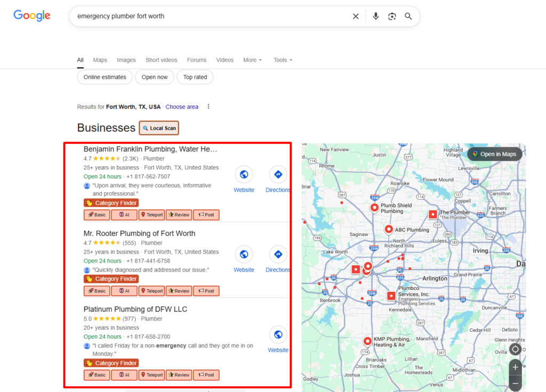Click the AI badge under Mr. Rooter Plumbing
The height and width of the screenshot is (392, 546).
coord(124,291)
